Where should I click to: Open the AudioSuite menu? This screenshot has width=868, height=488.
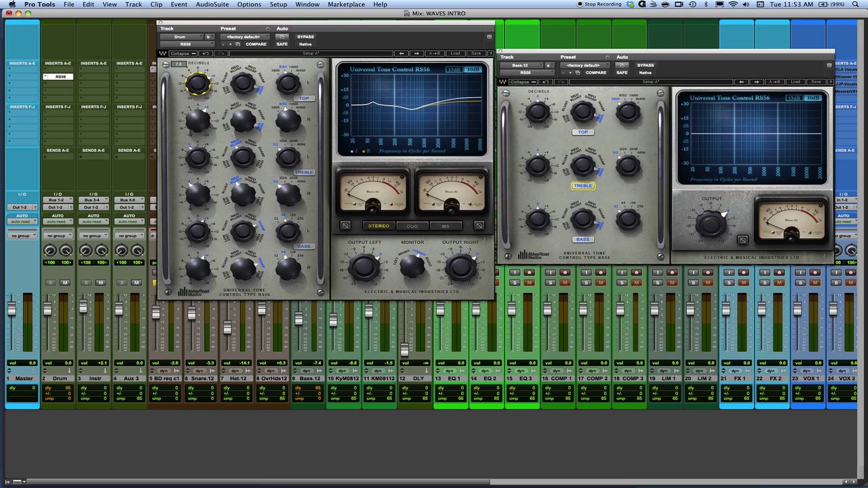click(212, 4)
